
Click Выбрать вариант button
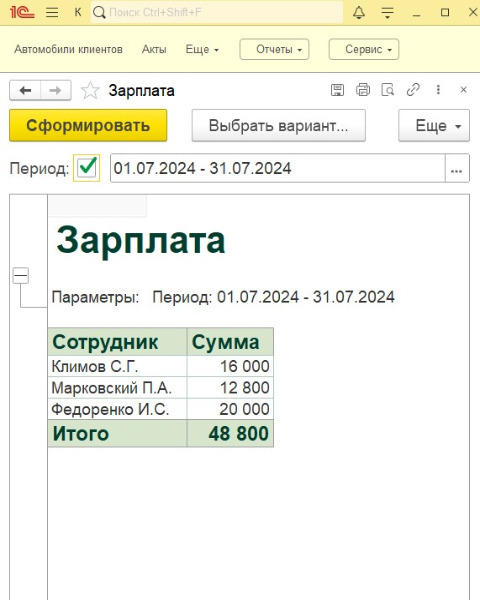point(279,126)
